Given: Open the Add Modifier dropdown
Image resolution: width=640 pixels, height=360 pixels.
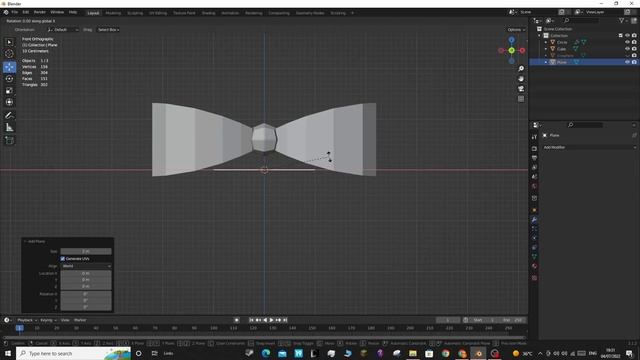Looking at the screenshot, I should point(589,147).
